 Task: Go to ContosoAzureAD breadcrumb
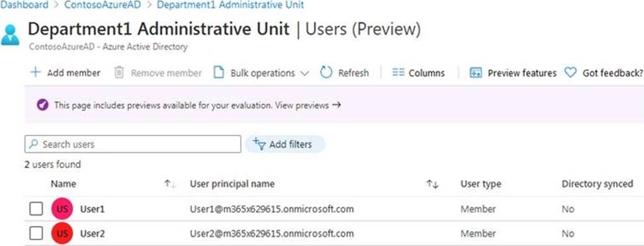103,5
